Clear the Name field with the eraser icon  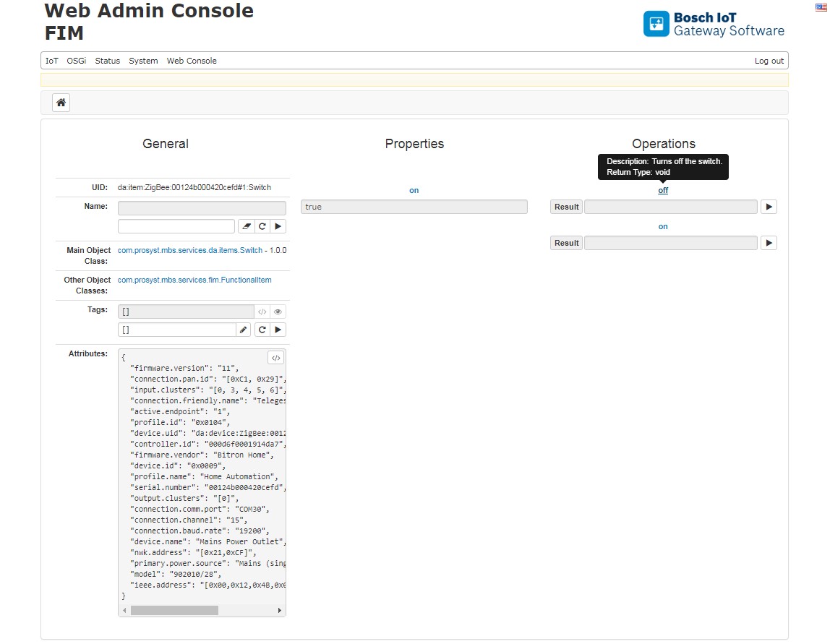point(246,226)
